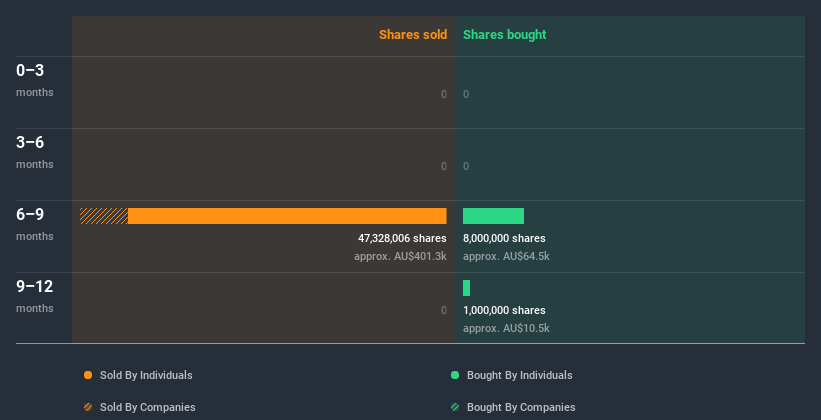Viewport: 821px width, 420px height.
Task: Click the Shares bought column header
Action: pos(505,35)
